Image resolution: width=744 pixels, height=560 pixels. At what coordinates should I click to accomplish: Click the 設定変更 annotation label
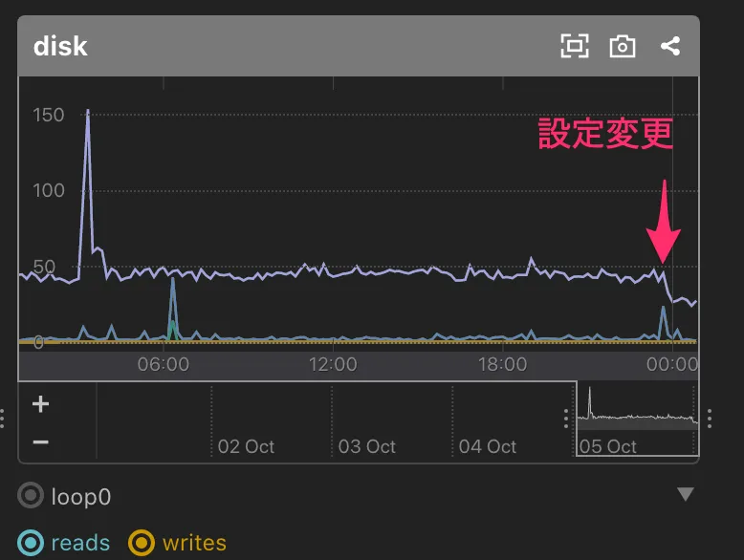click(x=605, y=134)
